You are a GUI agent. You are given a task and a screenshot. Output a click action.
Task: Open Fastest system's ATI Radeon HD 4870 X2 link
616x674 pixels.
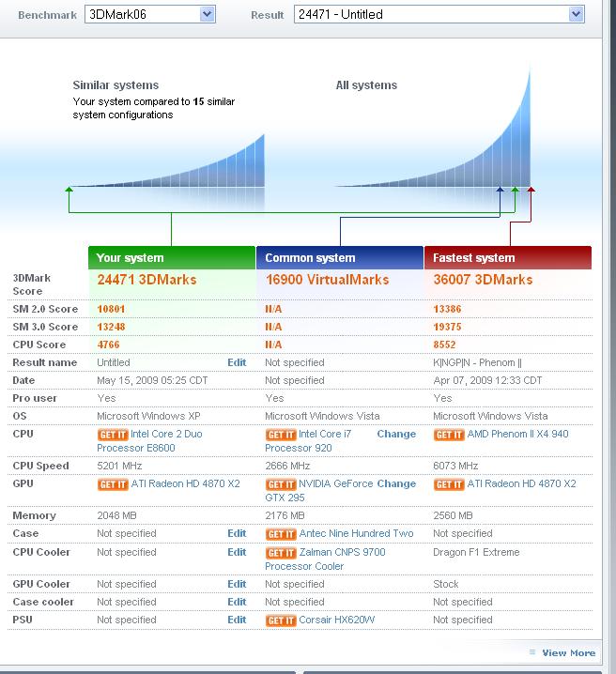(521, 484)
